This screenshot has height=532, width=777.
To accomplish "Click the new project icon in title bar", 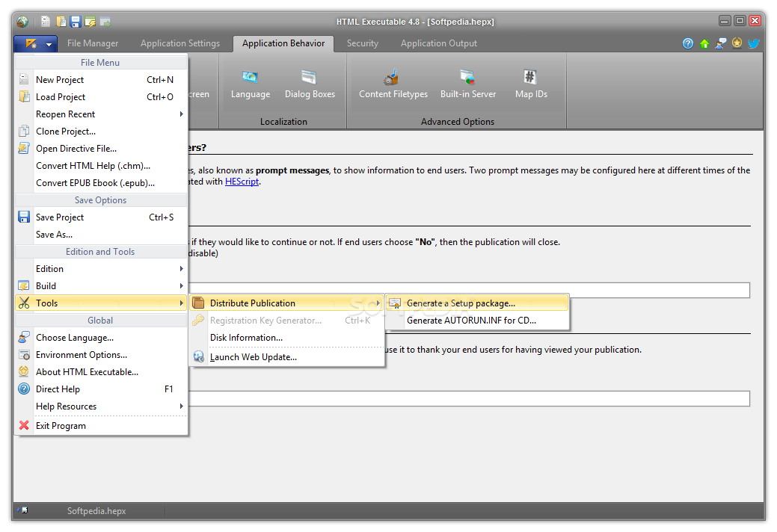I will coord(46,21).
